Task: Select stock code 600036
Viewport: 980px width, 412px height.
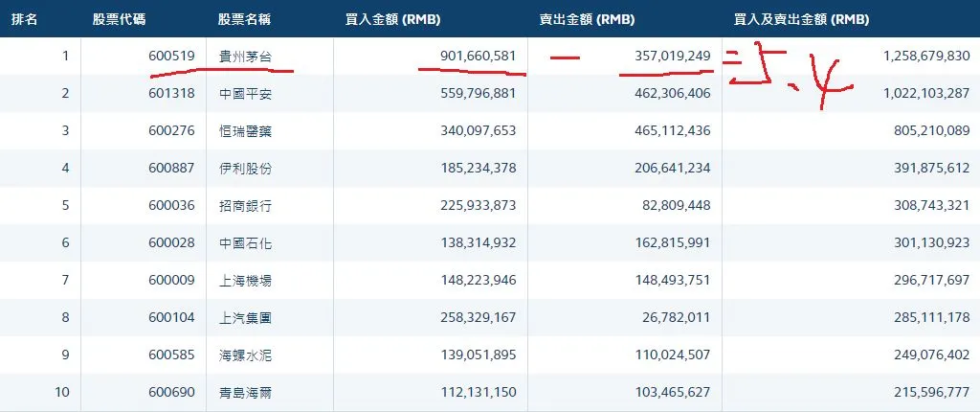Action: (172, 205)
